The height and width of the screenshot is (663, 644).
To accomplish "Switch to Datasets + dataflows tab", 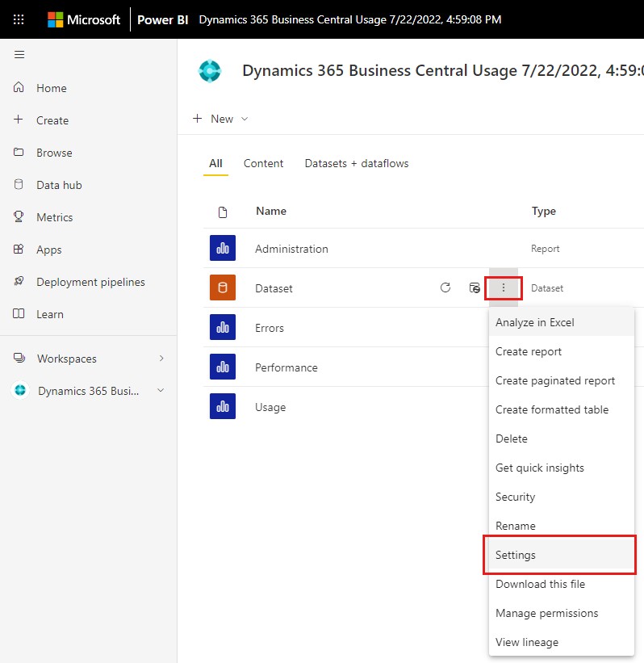I will pyautogui.click(x=357, y=164).
